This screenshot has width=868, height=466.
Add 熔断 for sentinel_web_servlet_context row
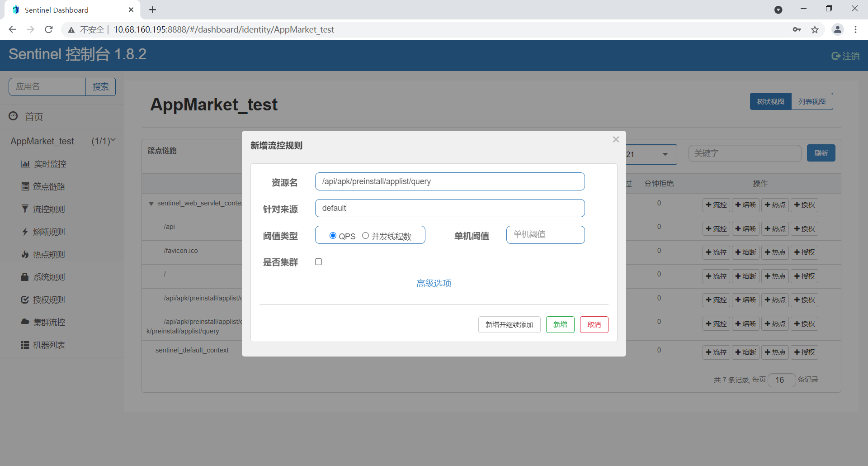point(745,205)
